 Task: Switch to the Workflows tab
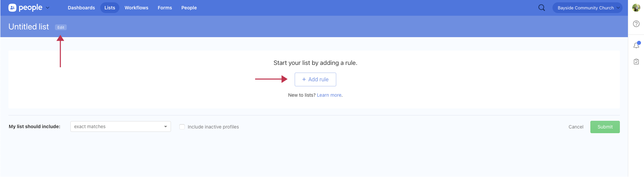tap(136, 8)
